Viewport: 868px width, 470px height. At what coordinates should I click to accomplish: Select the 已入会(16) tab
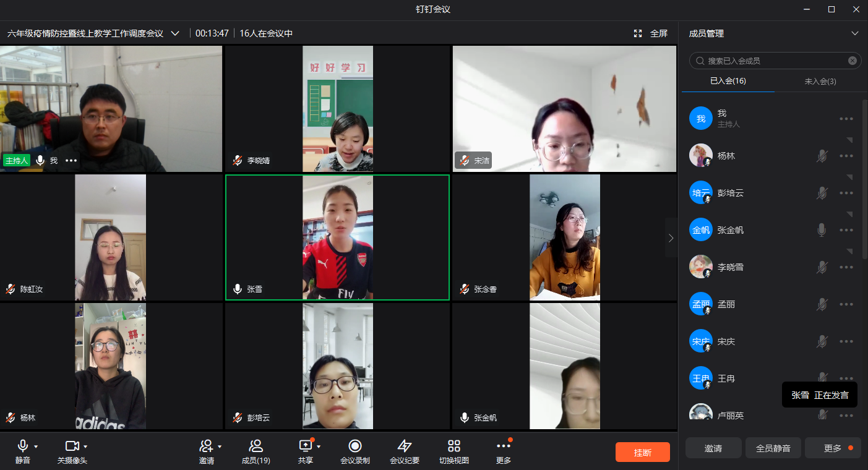(728, 81)
